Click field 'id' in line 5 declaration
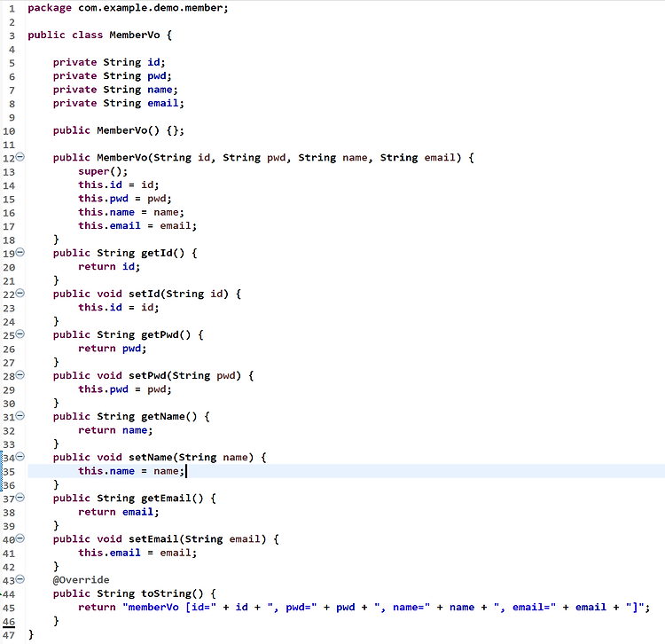Screen dimensions: 665x644 153,62
